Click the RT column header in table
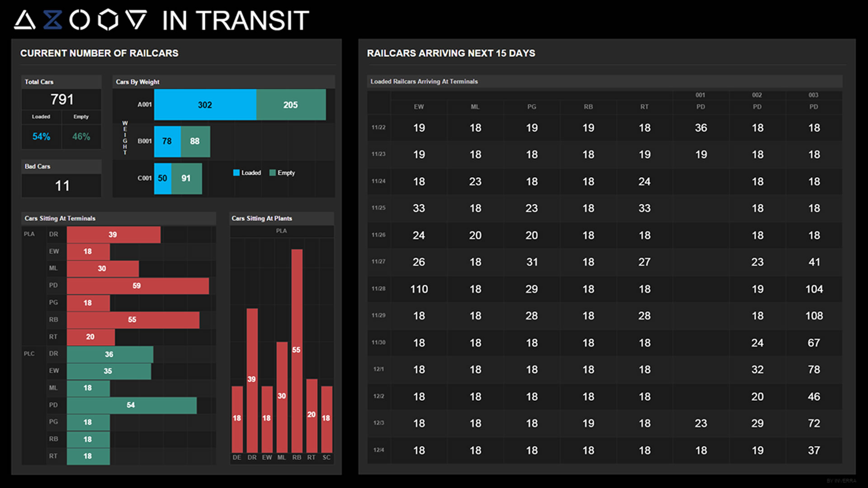This screenshot has width=868, height=488. point(644,107)
